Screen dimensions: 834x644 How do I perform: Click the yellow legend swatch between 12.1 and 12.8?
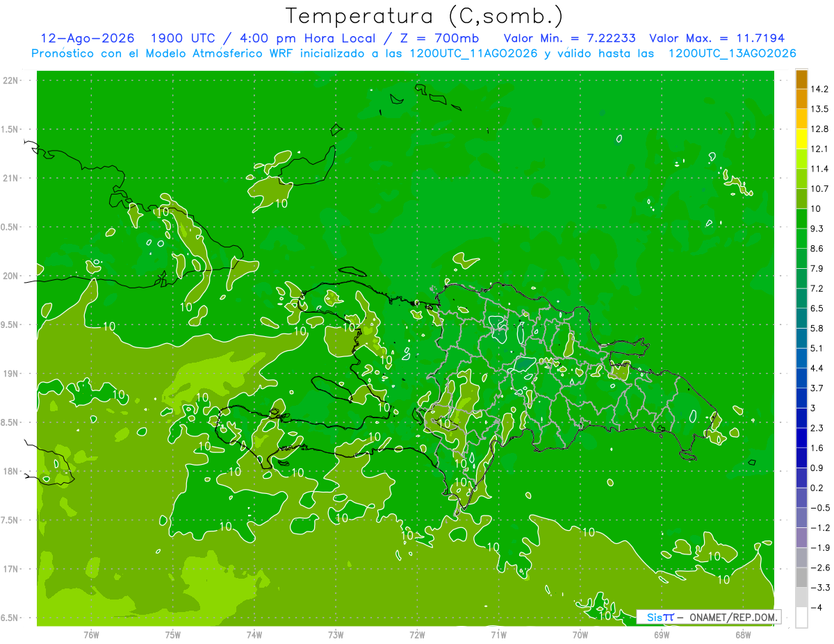click(801, 139)
